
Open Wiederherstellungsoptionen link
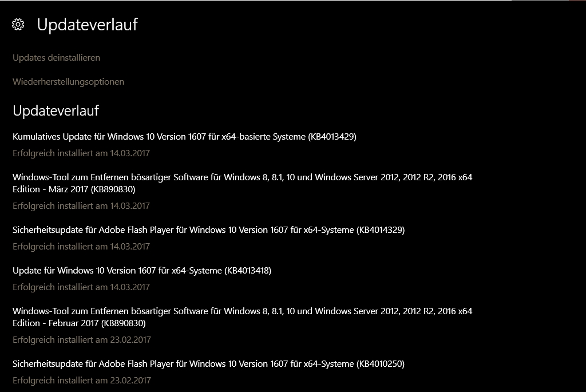tap(68, 82)
